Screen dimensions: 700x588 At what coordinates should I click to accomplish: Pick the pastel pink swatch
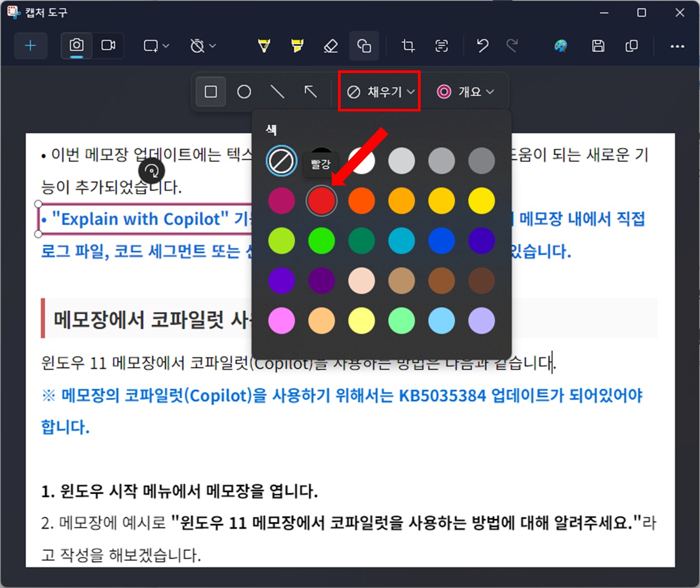281,321
